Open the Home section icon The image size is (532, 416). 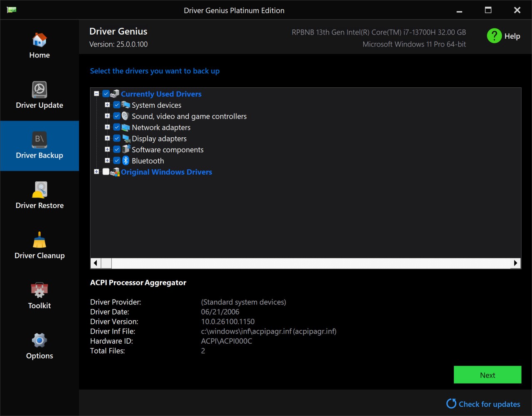39,40
